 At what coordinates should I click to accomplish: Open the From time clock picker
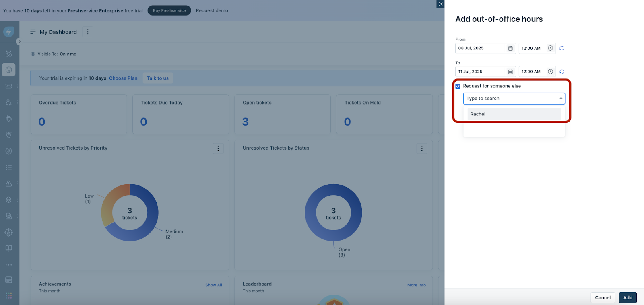tap(550, 48)
